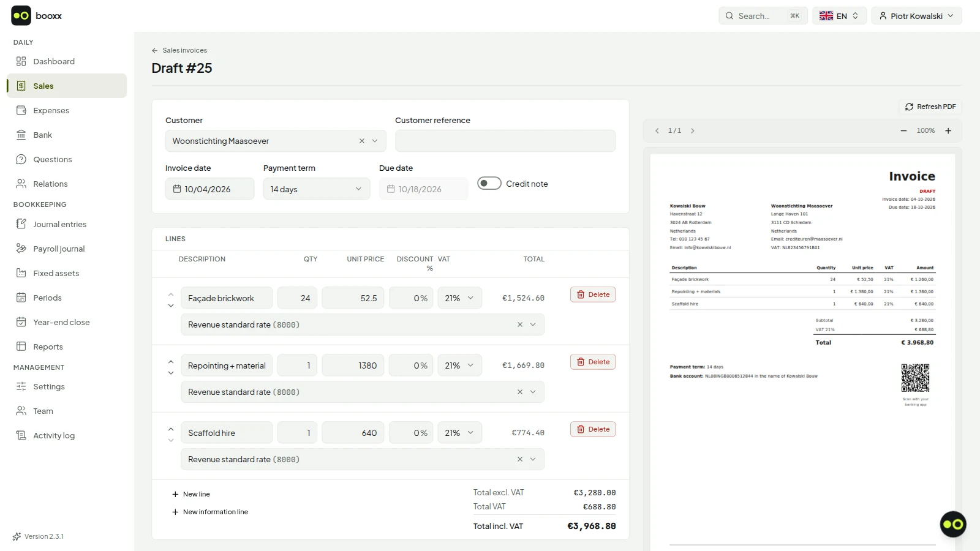980x551 pixels.
Task: Click the Invoice date field 10/04/2026
Action: [209, 189]
